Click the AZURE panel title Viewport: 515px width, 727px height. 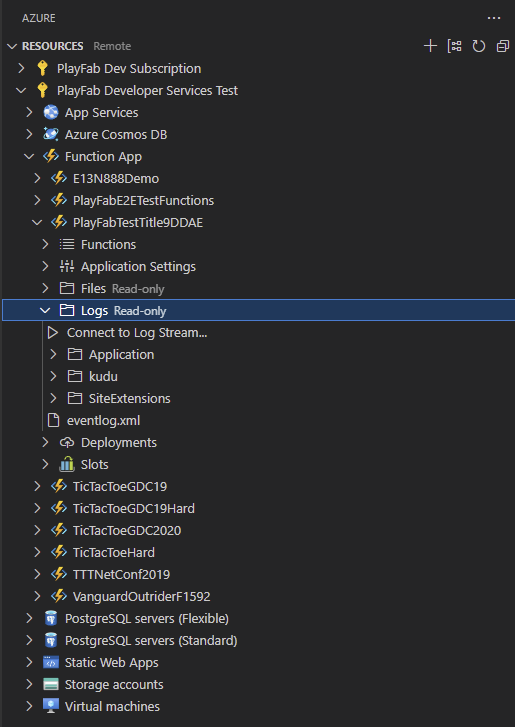tap(38, 18)
